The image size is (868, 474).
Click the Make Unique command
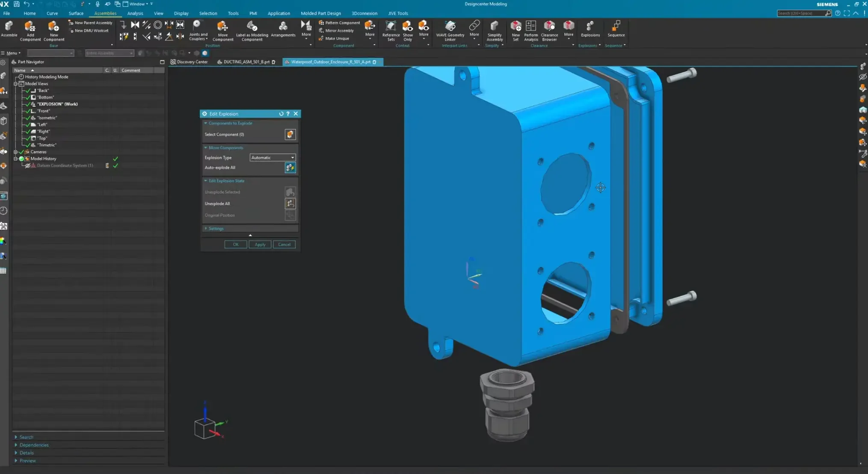333,38
